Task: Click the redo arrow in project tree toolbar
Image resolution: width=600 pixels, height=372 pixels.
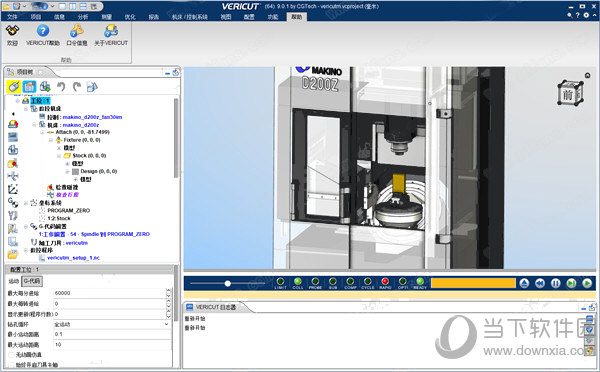Action: pos(77,86)
